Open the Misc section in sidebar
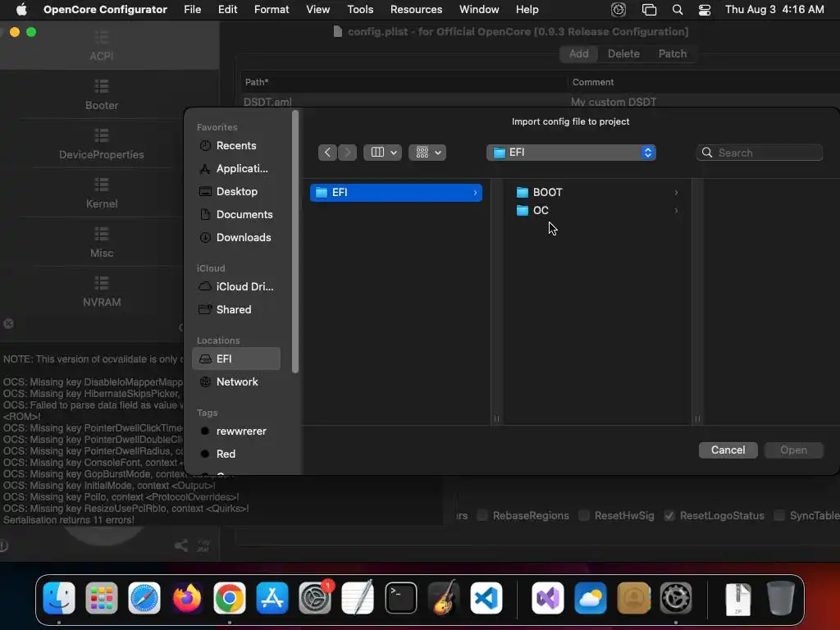This screenshot has width=840, height=630. [101, 243]
